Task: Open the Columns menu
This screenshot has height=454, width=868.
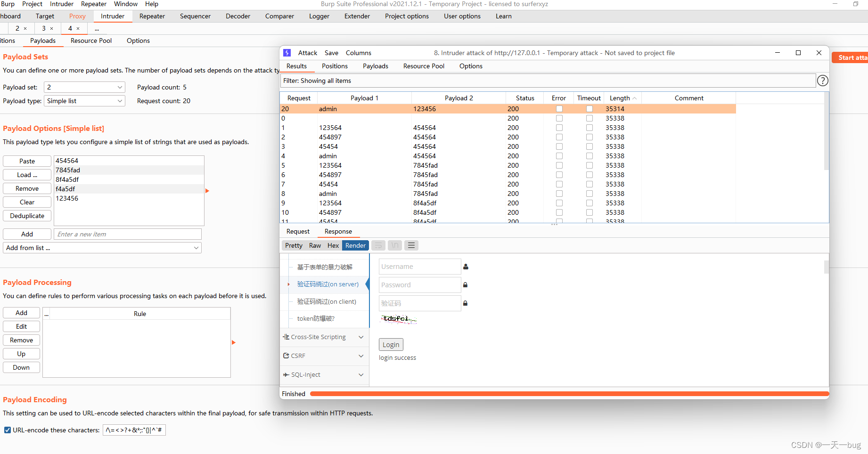Action: 359,53
